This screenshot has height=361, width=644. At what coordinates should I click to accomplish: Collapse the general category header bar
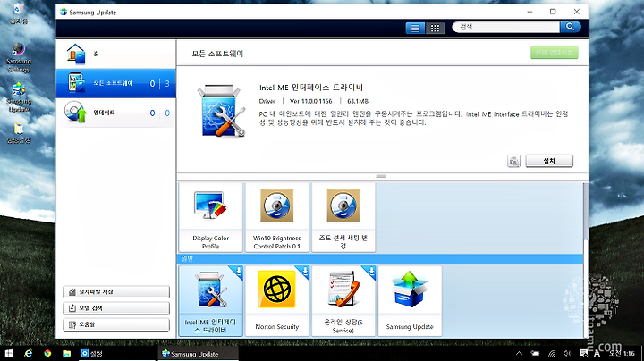point(380,259)
